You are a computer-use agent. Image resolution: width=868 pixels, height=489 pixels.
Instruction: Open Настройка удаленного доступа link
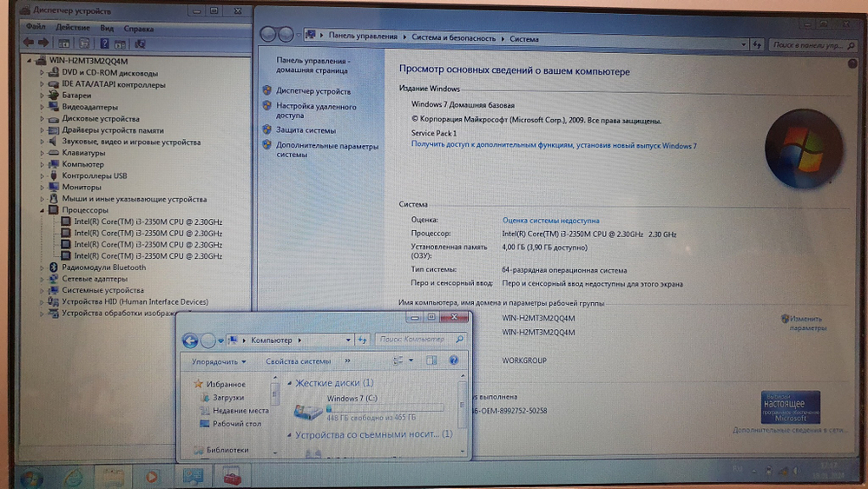316,111
